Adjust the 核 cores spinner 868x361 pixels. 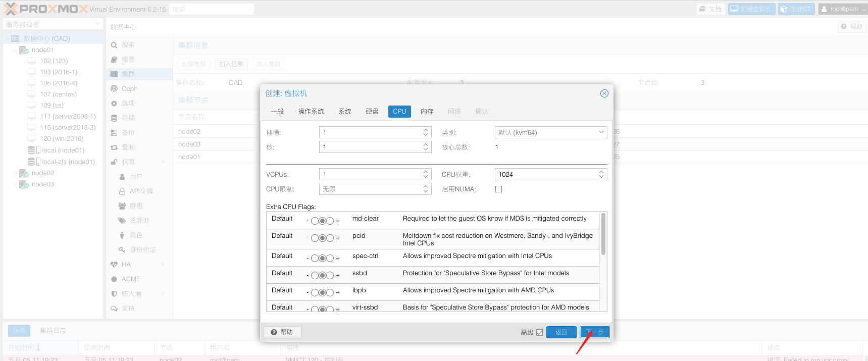point(426,147)
